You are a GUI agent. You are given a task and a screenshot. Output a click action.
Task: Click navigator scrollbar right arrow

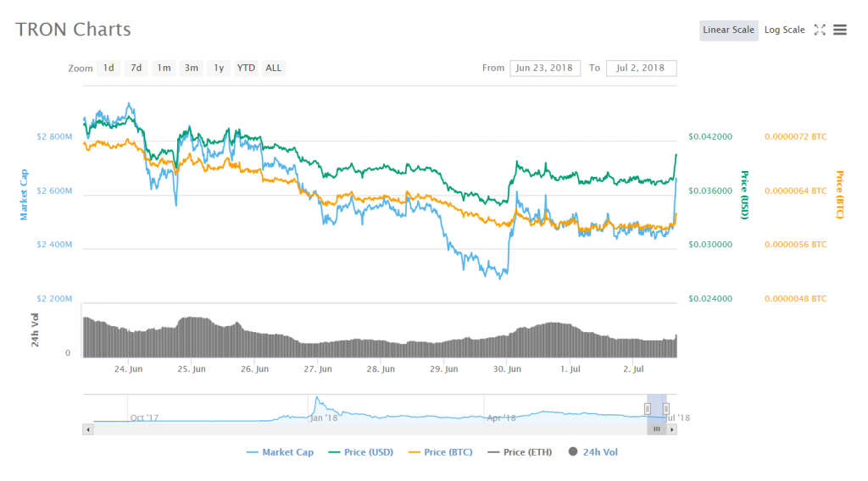point(671,429)
